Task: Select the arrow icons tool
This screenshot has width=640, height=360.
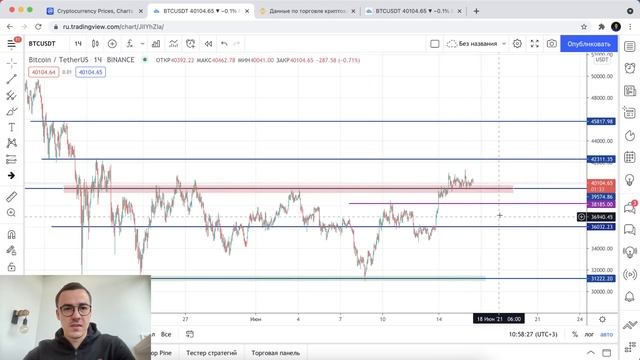Action: tap(11, 176)
